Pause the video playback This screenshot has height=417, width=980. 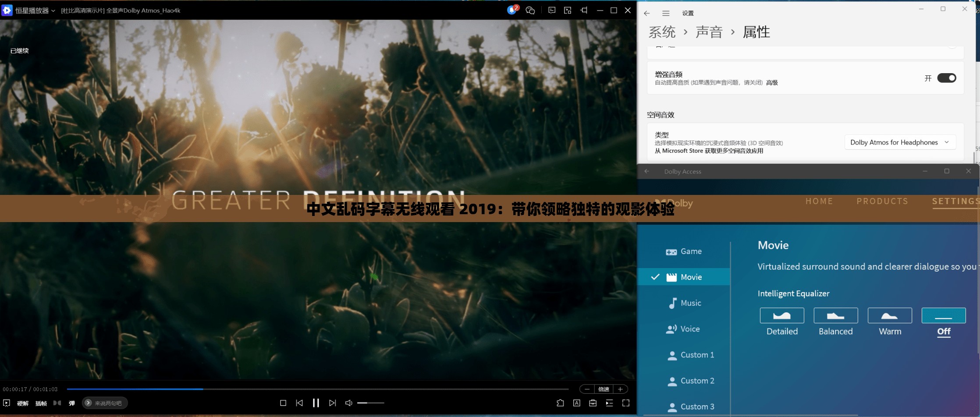(316, 403)
